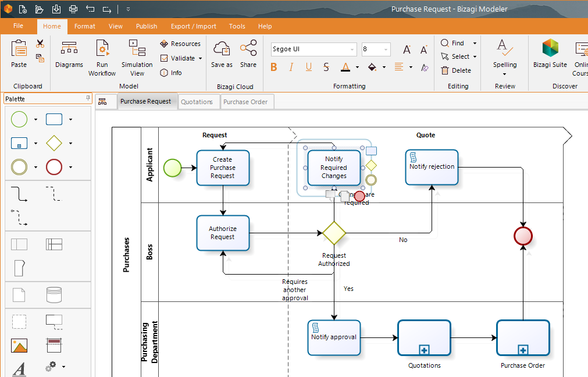This screenshot has height=377, width=588.
Task: Click Save as to Bizagi Cloud
Action: point(222,54)
